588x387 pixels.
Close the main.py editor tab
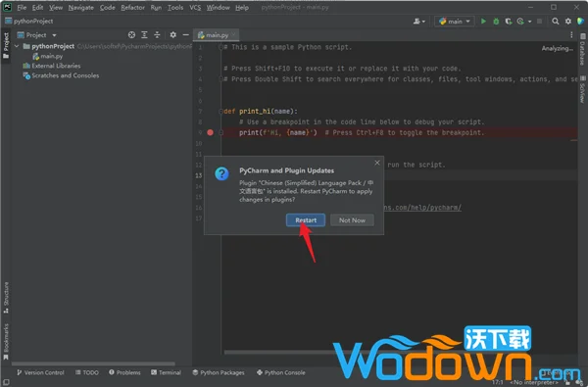click(233, 34)
